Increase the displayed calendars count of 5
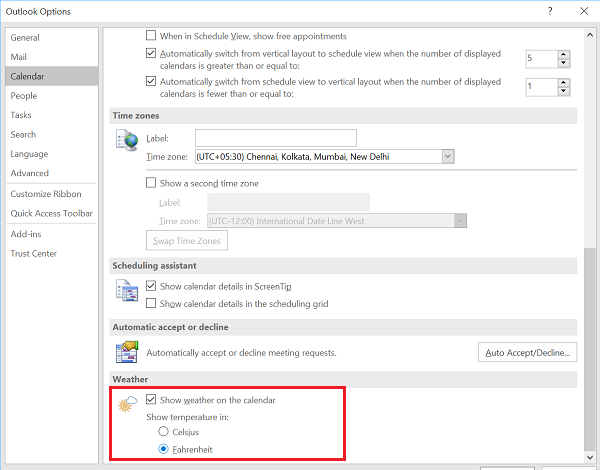The height and width of the screenshot is (470, 600). click(564, 54)
